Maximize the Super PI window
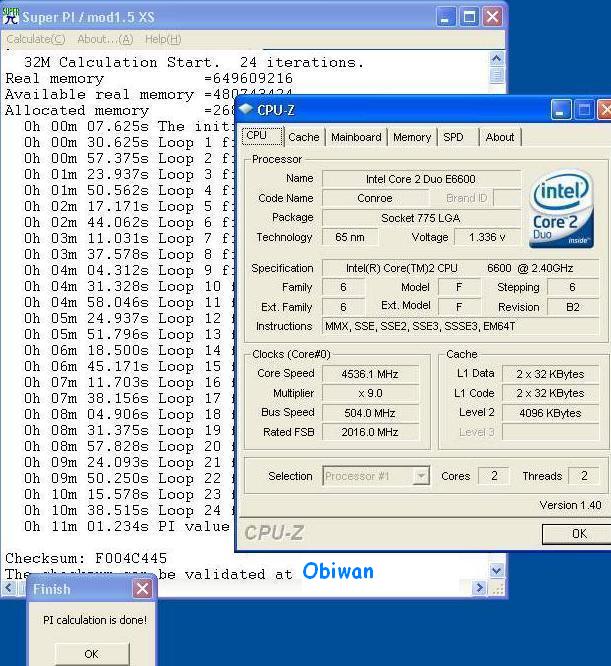The width and height of the screenshot is (611, 666). [x=469, y=17]
